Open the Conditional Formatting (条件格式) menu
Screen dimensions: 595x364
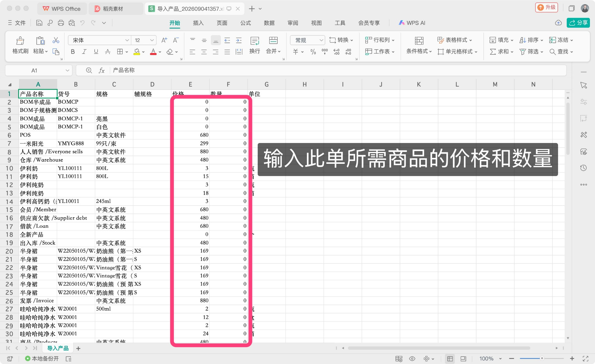pos(419,45)
